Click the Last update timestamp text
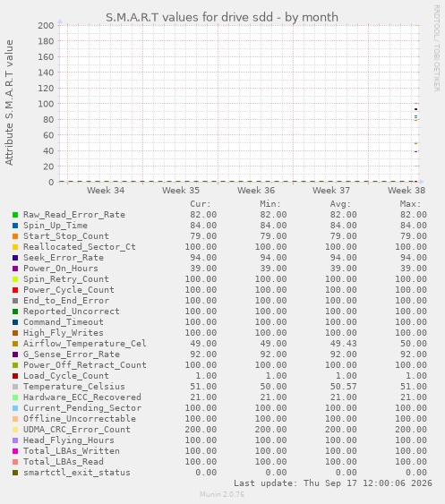 (x=333, y=483)
